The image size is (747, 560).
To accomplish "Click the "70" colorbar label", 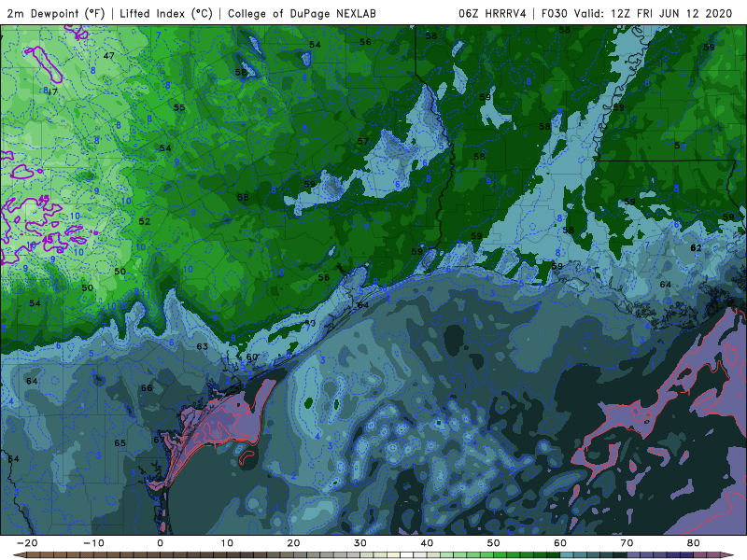I will pyautogui.click(x=627, y=543).
